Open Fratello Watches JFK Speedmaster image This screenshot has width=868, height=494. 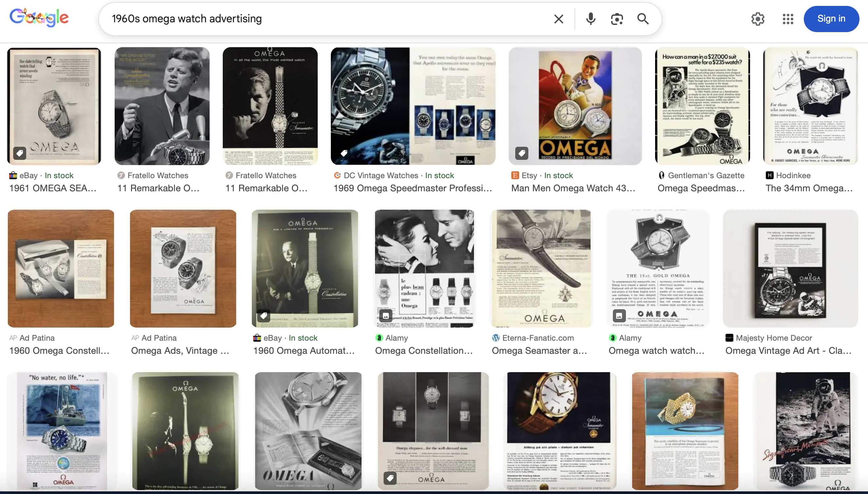coord(162,106)
